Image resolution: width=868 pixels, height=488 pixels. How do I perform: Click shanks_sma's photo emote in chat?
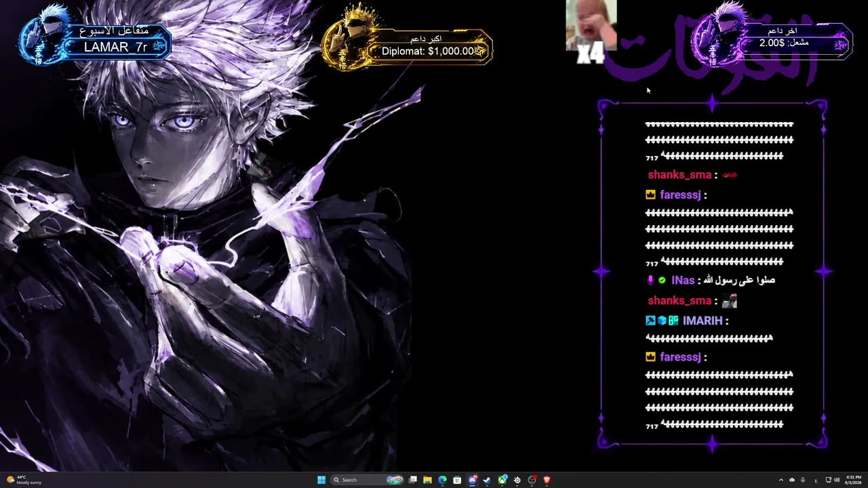pyautogui.click(x=729, y=300)
